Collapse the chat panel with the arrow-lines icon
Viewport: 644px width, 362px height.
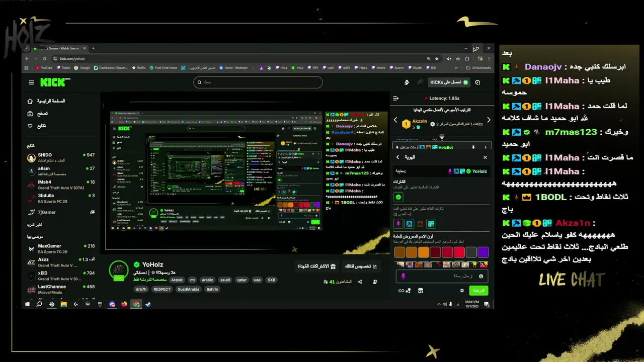[x=396, y=98]
